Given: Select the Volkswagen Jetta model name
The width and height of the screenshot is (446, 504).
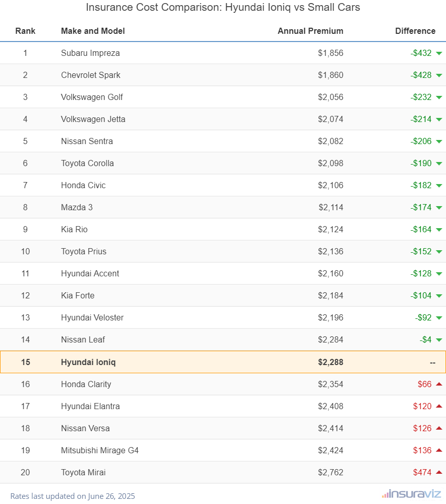Looking at the screenshot, I should [x=93, y=119].
